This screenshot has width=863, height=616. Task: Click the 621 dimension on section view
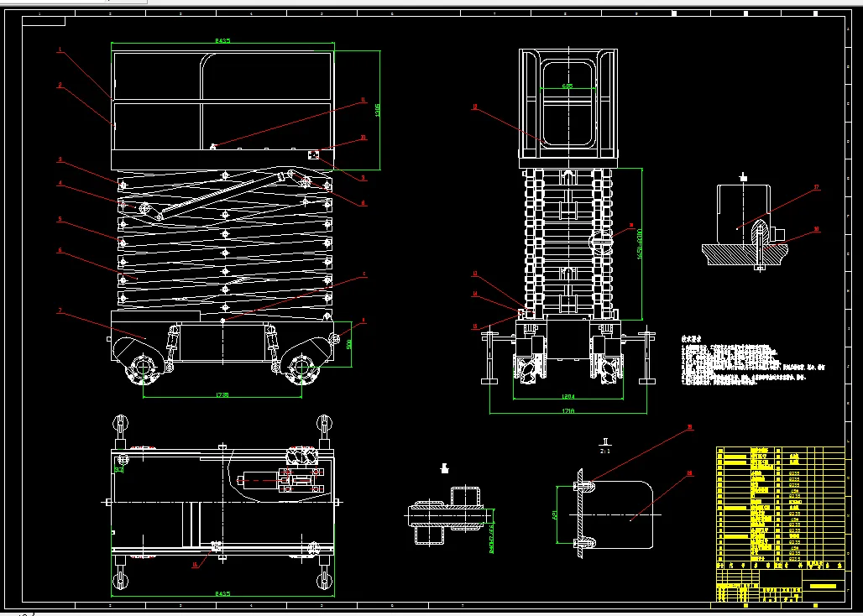tap(555, 515)
